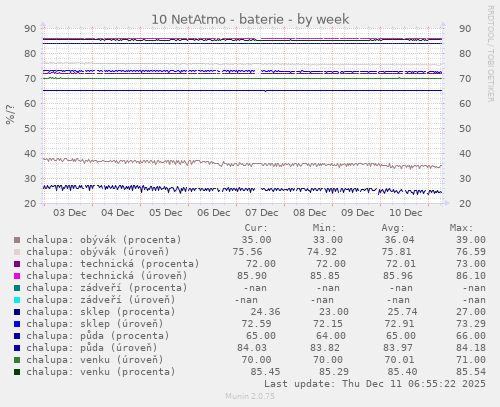
Task: Click the average value 25.74 for sklep
Action: point(402,312)
